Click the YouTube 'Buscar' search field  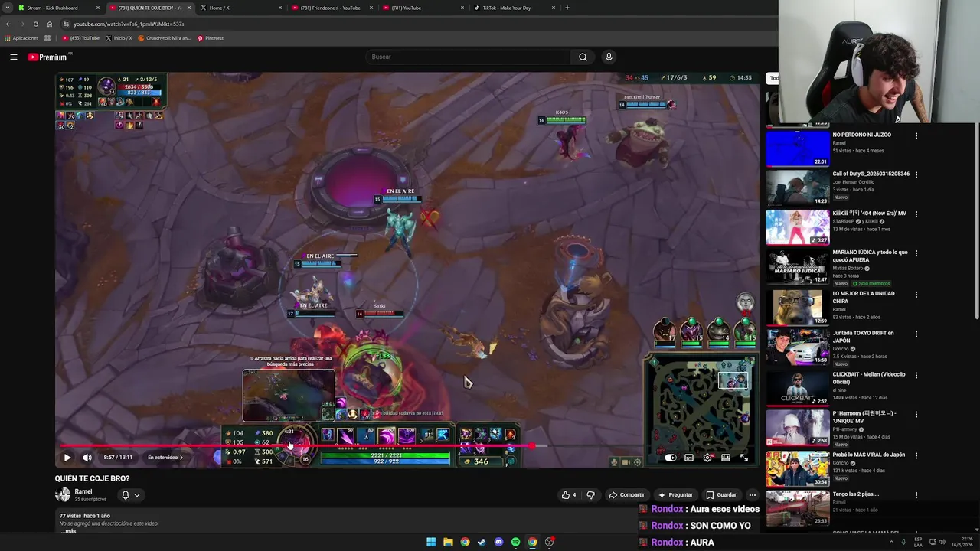pyautogui.click(x=470, y=57)
